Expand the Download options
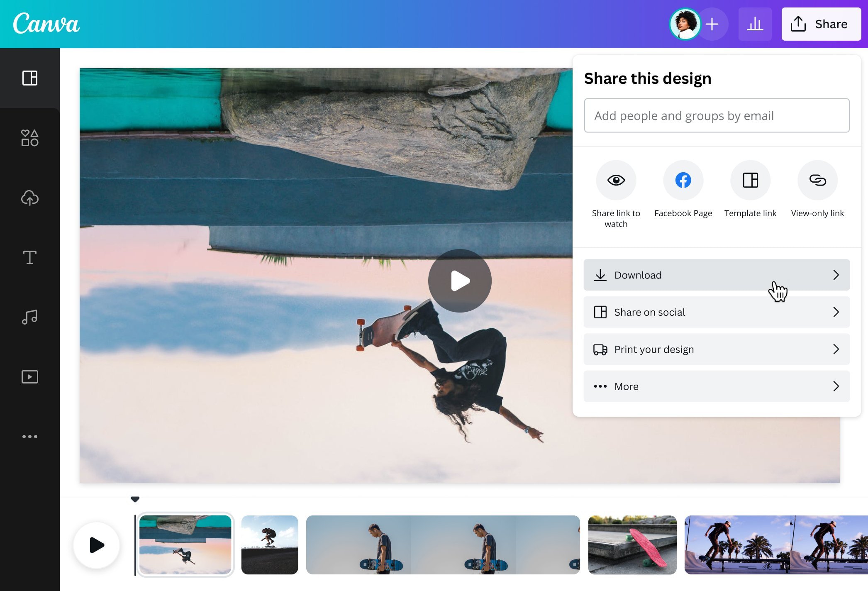The width and height of the screenshot is (868, 591). [x=716, y=275]
